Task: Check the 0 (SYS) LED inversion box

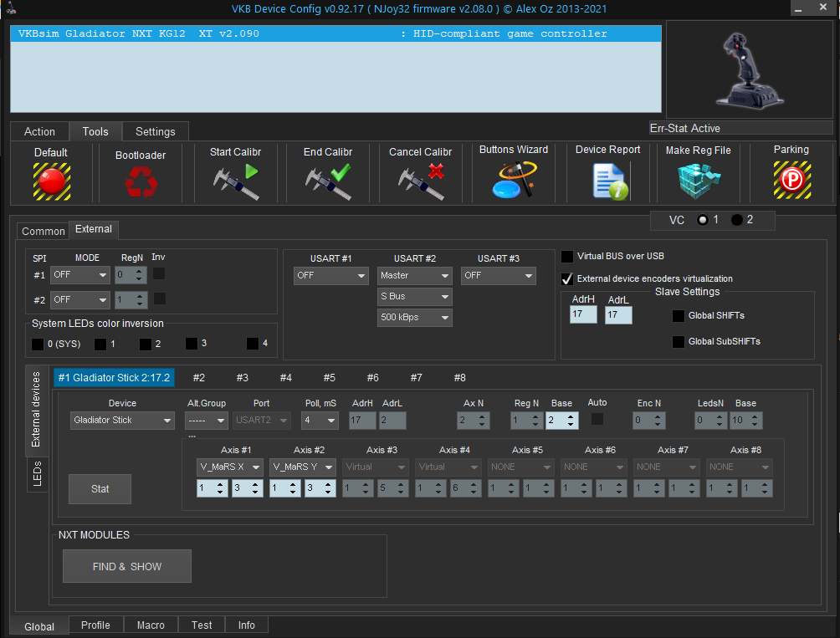Action: [x=38, y=345]
